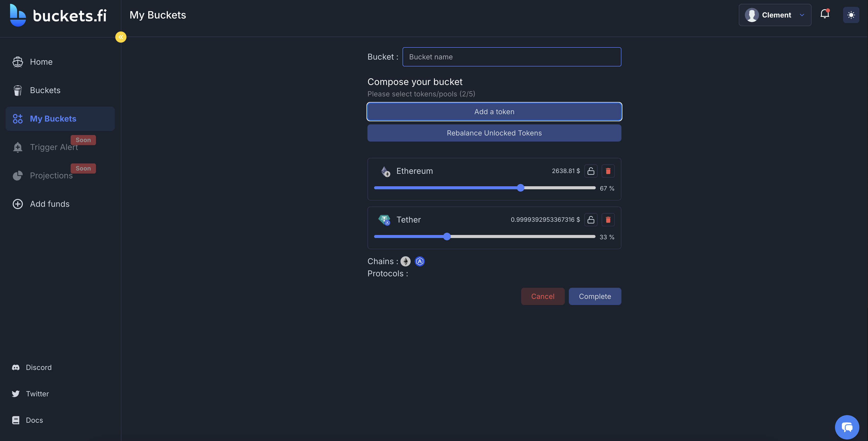
Task: Open Add funds from the sidebar
Action: tap(50, 204)
